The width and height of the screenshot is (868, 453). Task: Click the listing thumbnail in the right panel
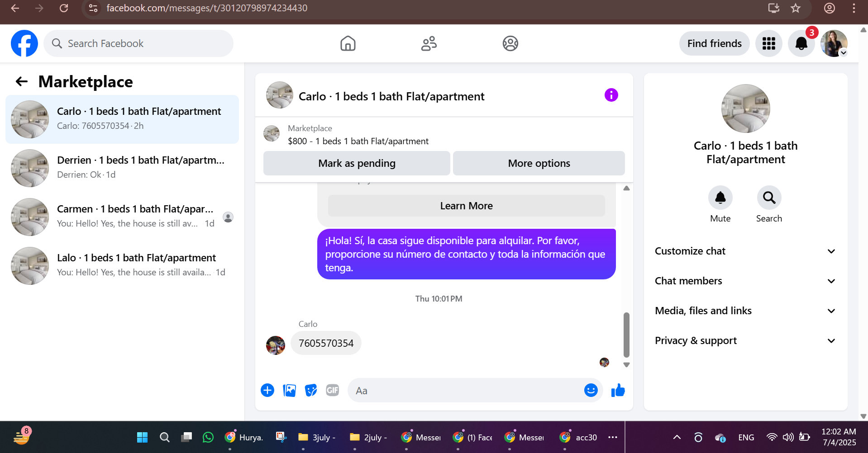[745, 109]
